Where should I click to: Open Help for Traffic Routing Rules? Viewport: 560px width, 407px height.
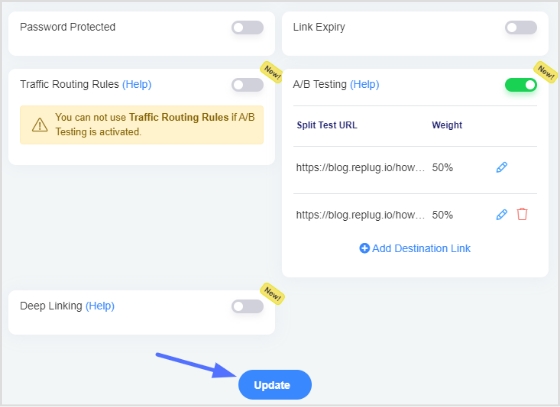click(x=137, y=84)
